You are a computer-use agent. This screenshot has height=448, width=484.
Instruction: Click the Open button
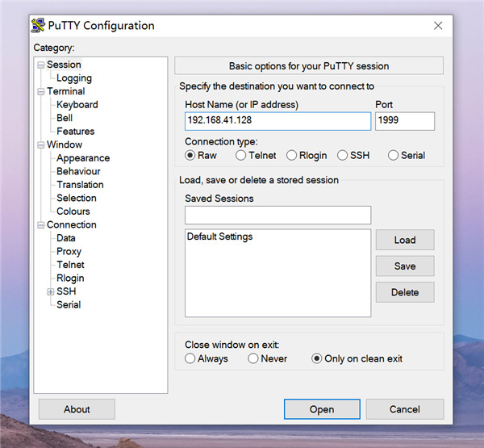point(322,409)
